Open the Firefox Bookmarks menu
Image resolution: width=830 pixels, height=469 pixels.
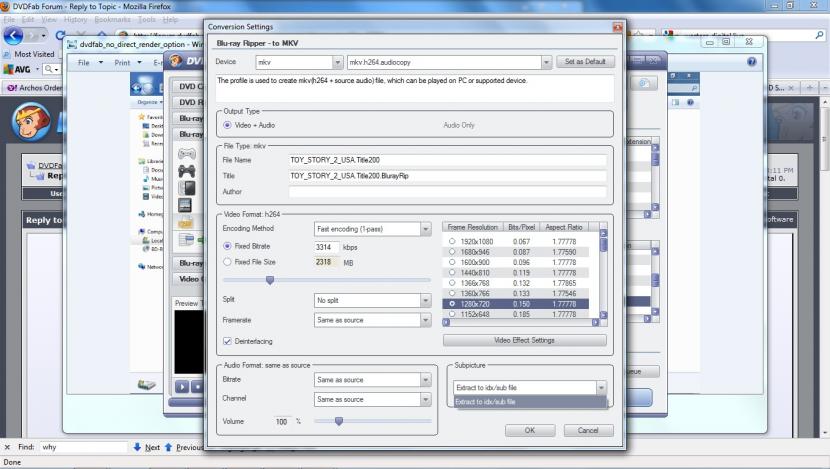112,20
